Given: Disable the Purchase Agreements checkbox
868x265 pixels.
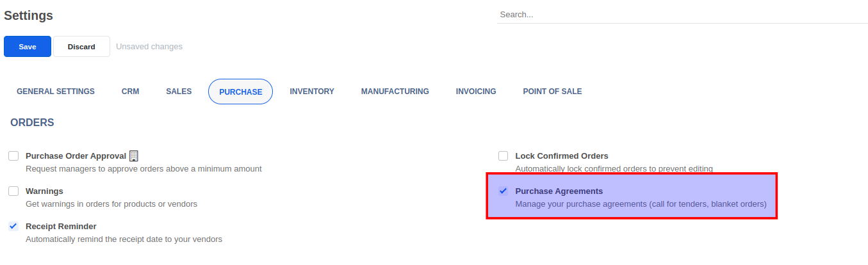Looking at the screenshot, I should [504, 191].
